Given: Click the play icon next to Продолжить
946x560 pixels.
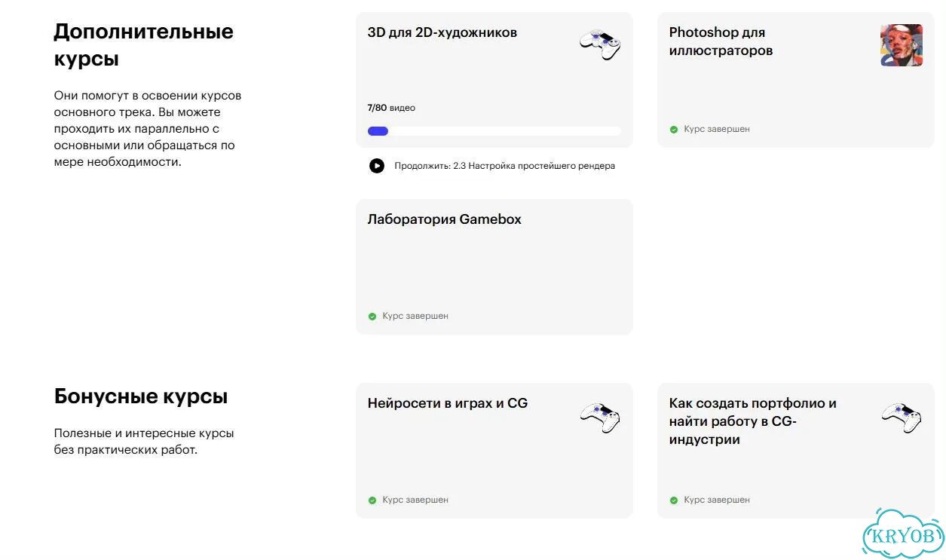Looking at the screenshot, I should click(x=377, y=166).
